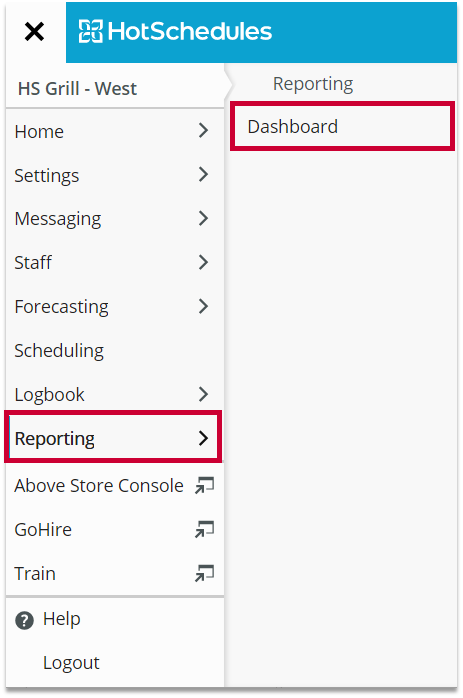Image resolution: width=463 pixels, height=698 pixels.
Task: Expand the Logbook submenu chevron
Action: point(203,394)
